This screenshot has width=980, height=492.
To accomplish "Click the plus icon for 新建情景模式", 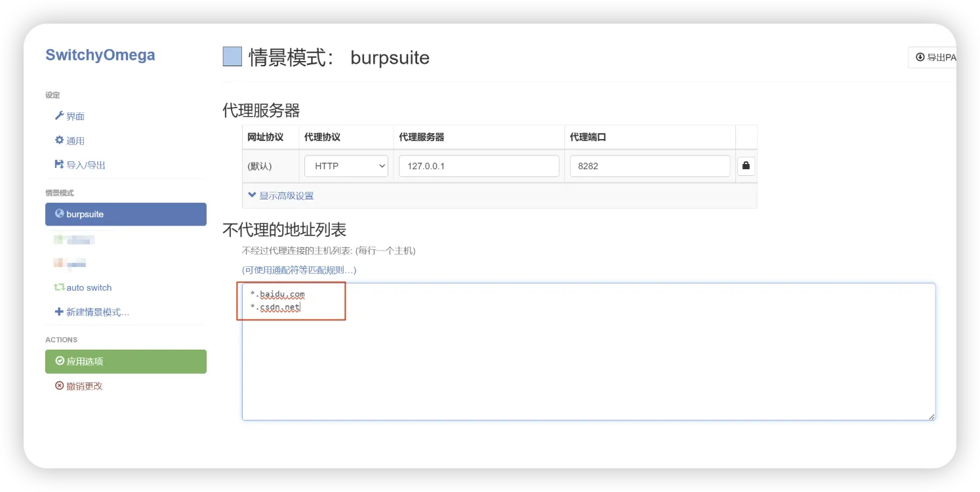I will [59, 312].
